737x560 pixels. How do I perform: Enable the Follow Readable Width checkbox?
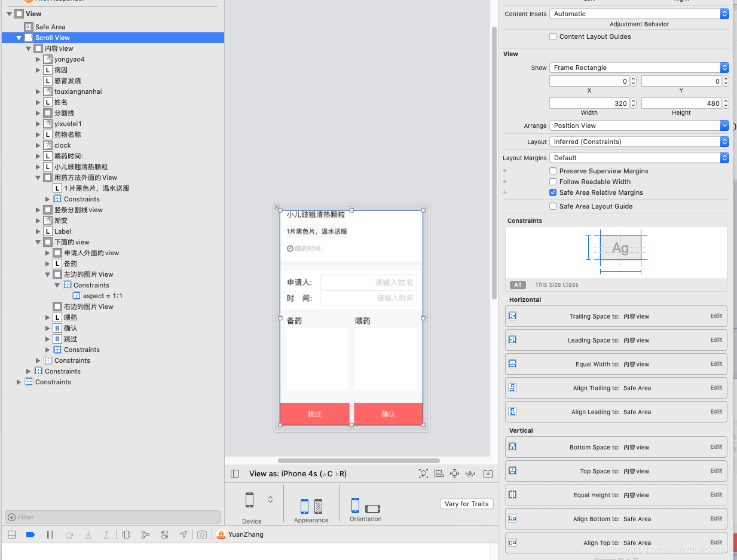pyautogui.click(x=553, y=182)
